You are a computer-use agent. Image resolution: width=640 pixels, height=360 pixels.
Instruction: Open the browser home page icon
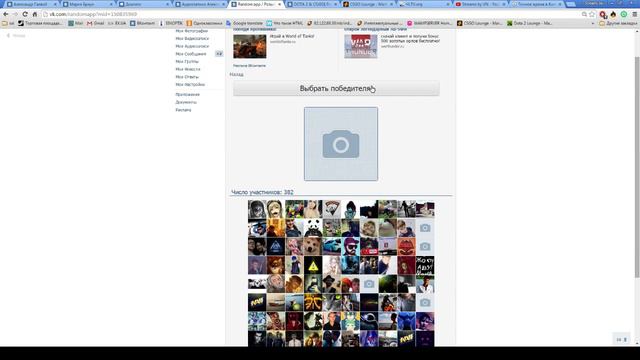[x=35, y=14]
